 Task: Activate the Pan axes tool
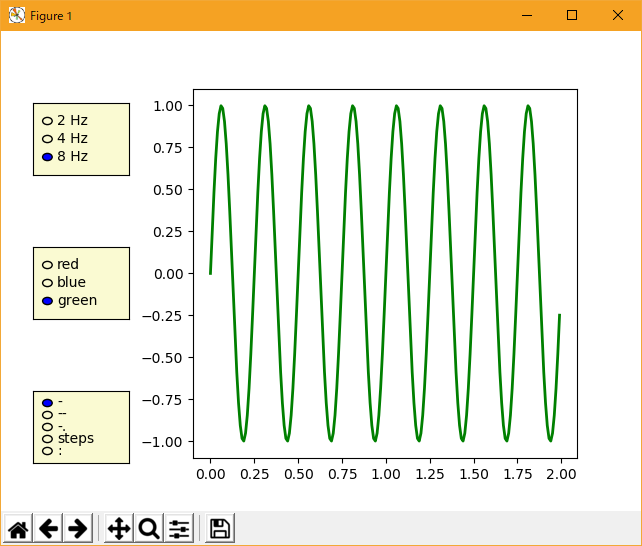point(119,529)
